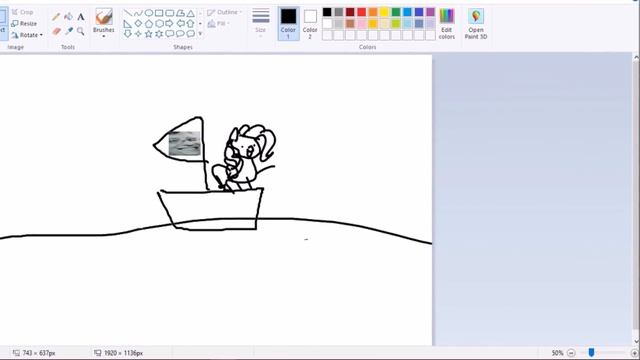This screenshot has width=640, height=360.
Task: Pick the Triangle shape
Action: click(x=191, y=13)
